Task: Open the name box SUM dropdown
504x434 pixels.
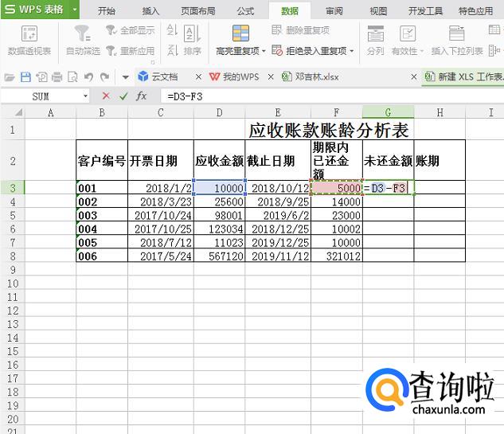Action: tap(85, 96)
